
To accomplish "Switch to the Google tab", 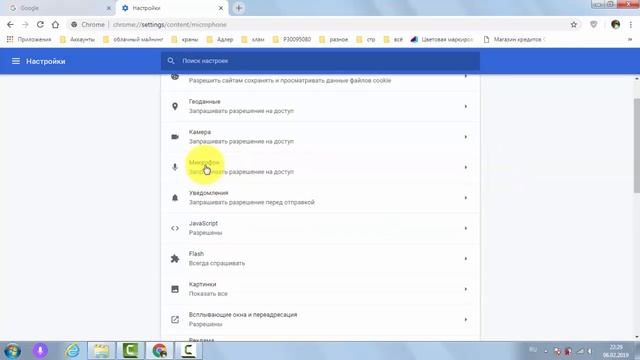I will pyautogui.click(x=59, y=8).
